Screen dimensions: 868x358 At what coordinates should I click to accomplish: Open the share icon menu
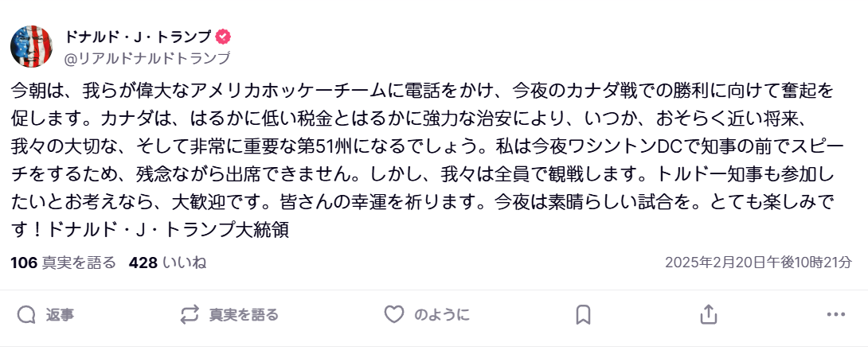(x=708, y=315)
